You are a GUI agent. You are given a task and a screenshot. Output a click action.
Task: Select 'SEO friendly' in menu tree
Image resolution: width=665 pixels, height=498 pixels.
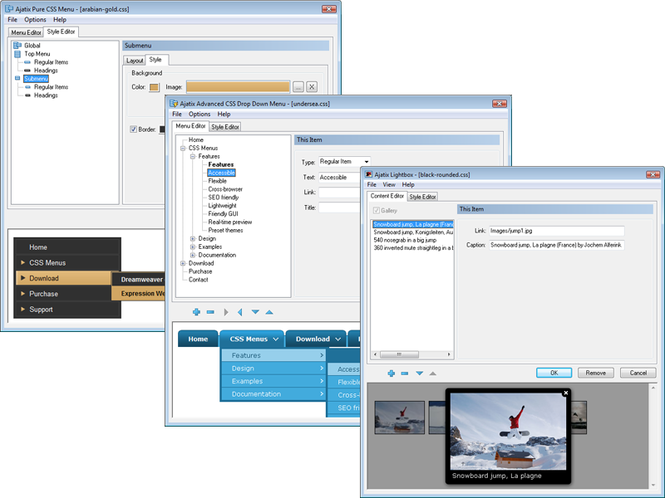[x=224, y=197]
